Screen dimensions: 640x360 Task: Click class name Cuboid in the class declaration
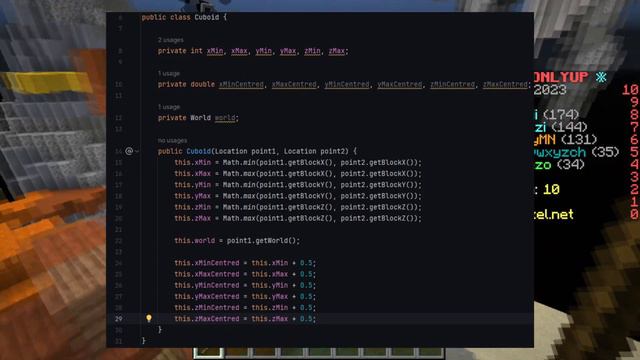coord(207,17)
